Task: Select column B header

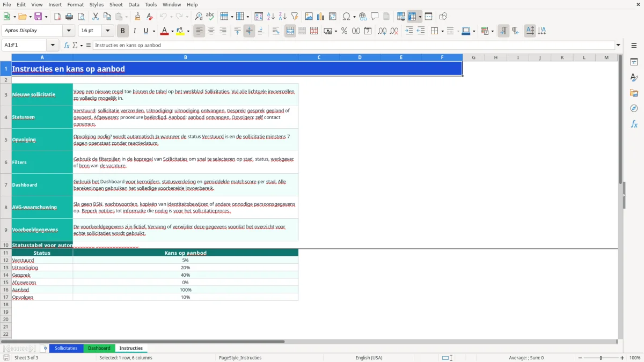Action: click(x=186, y=57)
